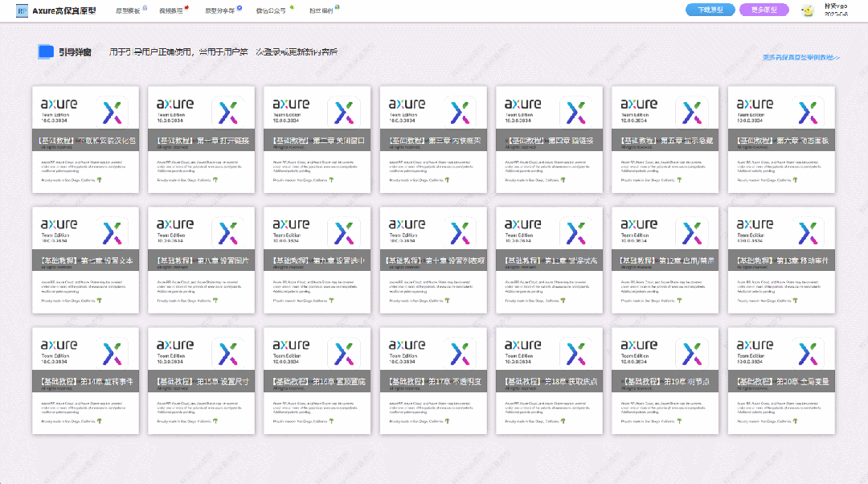Click the Axure X icon on 第五章 card
This screenshot has width=868, height=484.
693,113
